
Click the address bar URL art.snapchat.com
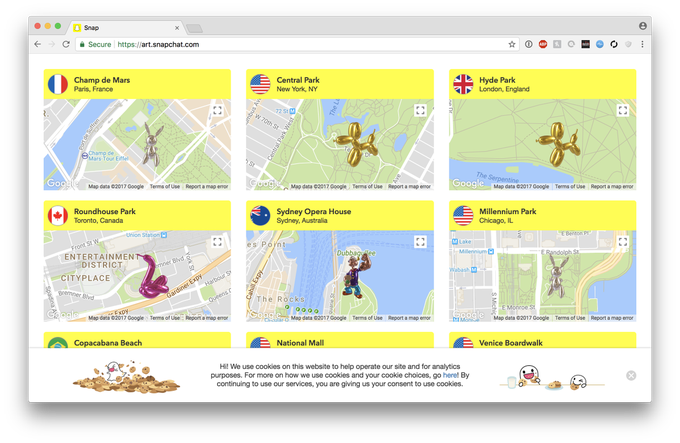158,44
